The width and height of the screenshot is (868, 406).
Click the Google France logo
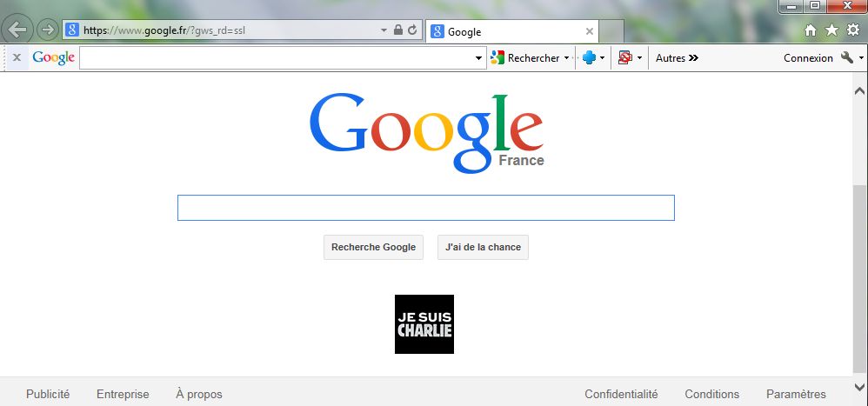point(426,133)
